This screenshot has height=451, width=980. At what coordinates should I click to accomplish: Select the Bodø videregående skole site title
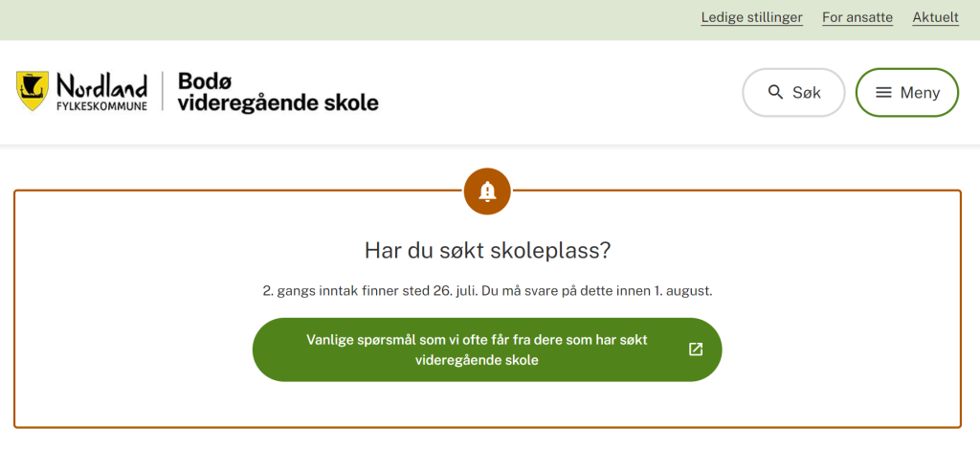(x=278, y=91)
